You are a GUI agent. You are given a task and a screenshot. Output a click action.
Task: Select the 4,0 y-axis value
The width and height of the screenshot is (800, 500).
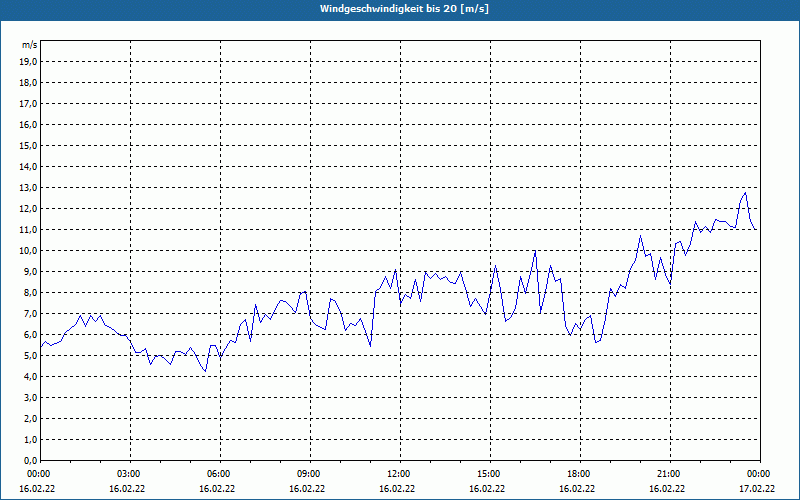click(x=30, y=377)
